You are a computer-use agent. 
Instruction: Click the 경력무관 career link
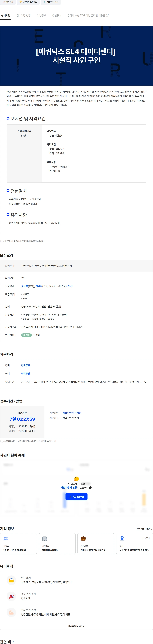pos(25,366)
